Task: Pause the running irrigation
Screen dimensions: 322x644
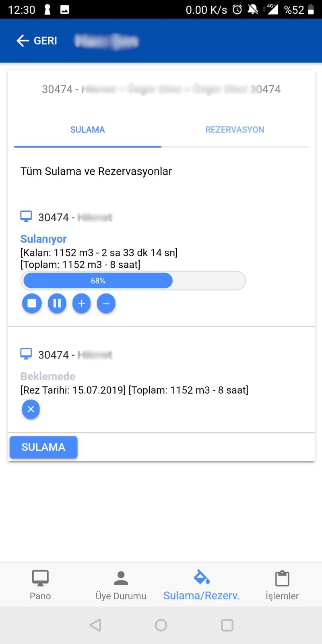Action: pos(57,303)
